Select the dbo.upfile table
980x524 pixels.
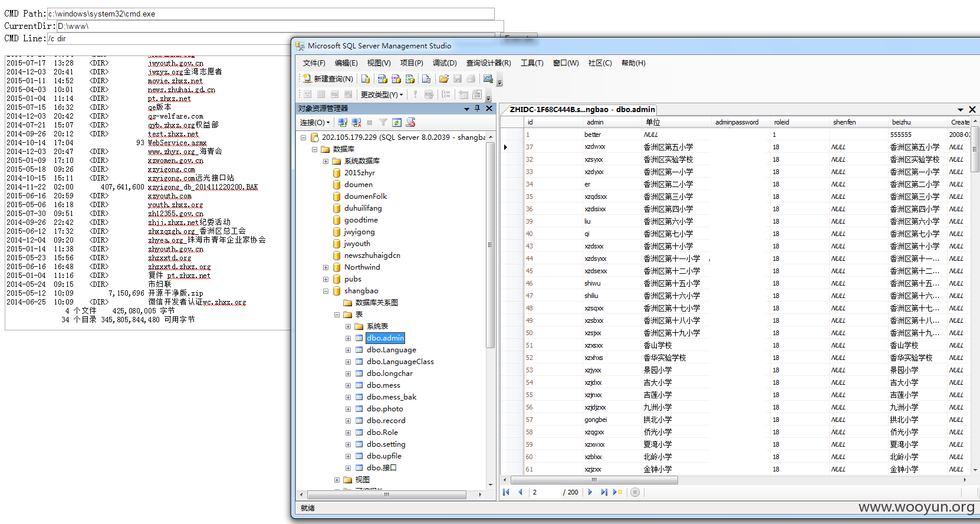click(384, 456)
